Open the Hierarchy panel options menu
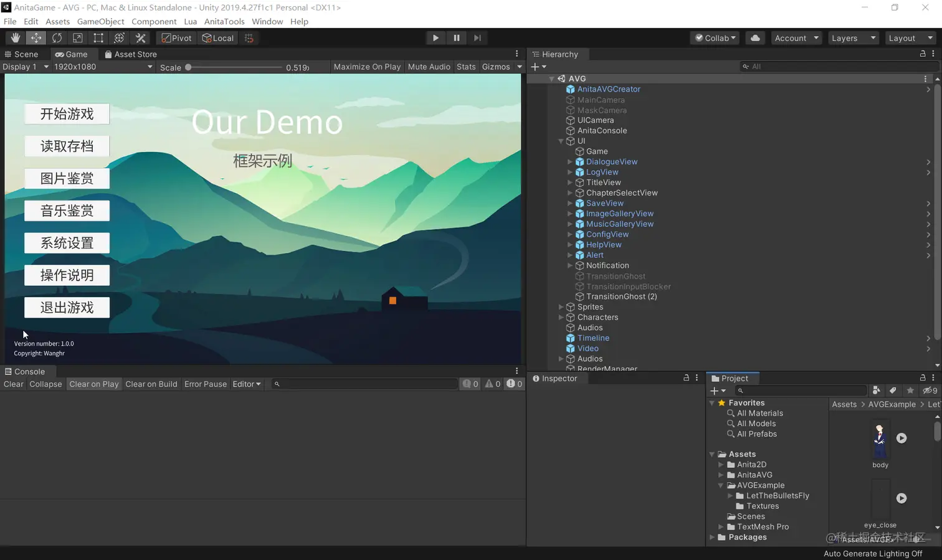Image resolution: width=942 pixels, height=560 pixels. [933, 54]
